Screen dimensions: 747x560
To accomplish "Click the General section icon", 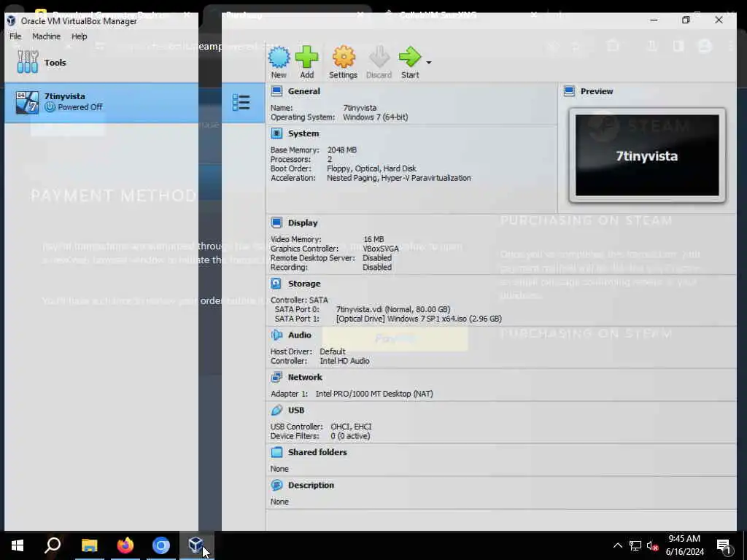I will coord(276,91).
